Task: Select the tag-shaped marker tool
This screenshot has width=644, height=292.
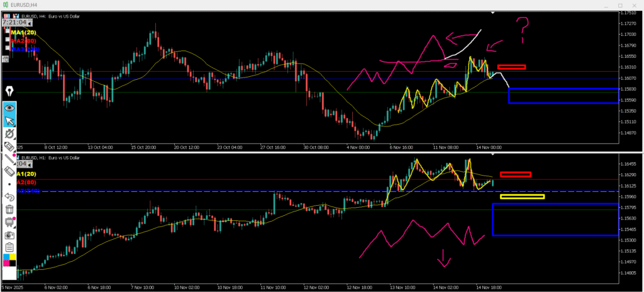Action: [9, 146]
